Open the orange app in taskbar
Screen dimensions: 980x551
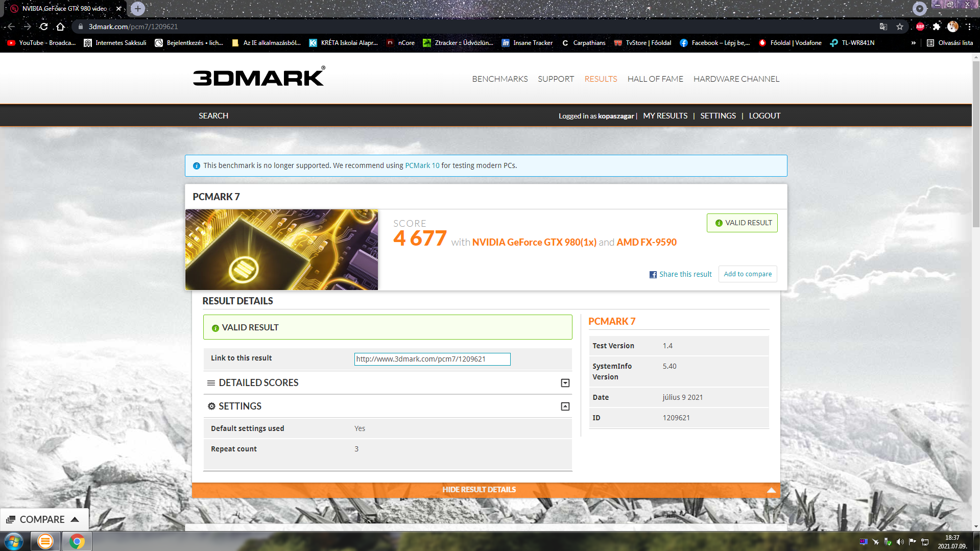(x=45, y=541)
